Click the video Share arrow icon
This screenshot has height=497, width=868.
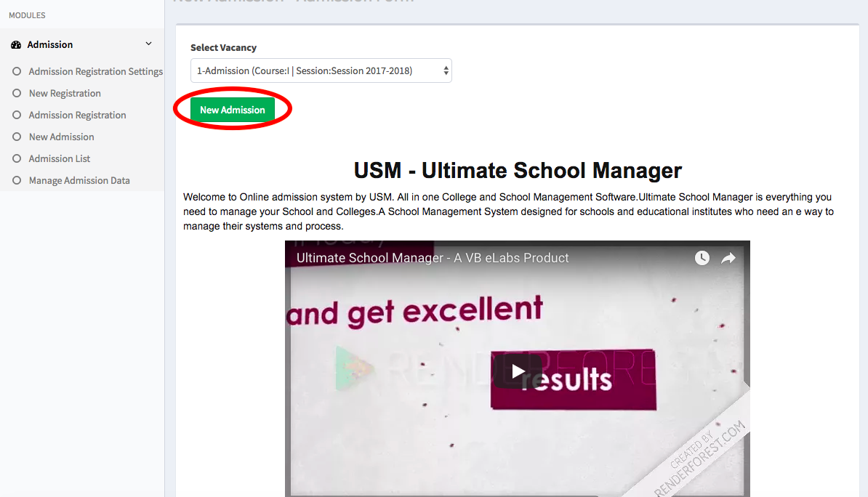coord(728,258)
